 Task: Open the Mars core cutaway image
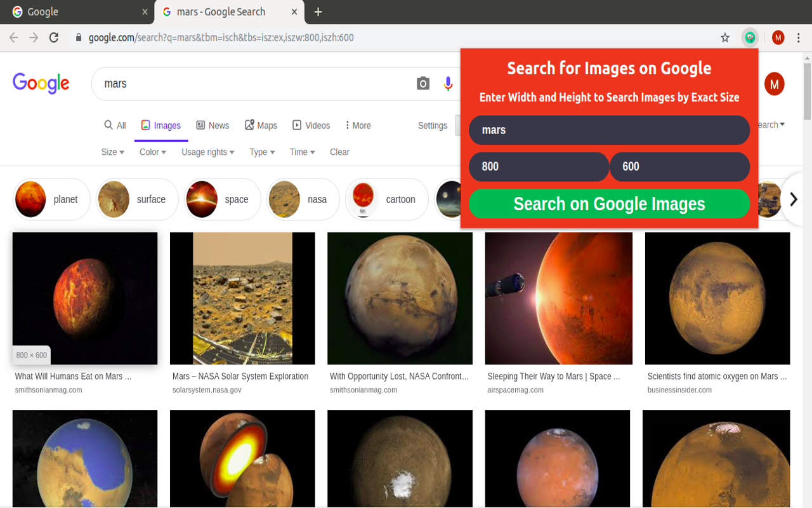pyautogui.click(x=242, y=458)
